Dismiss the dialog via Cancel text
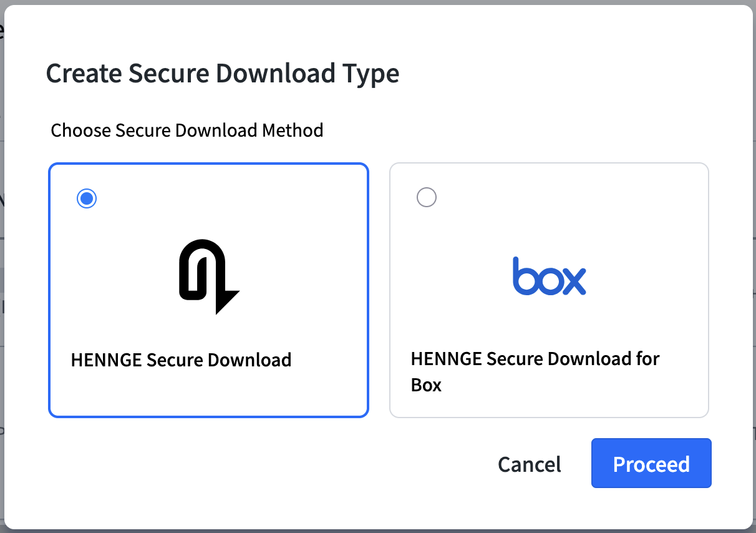Viewport: 756px width, 533px height. tap(530, 464)
